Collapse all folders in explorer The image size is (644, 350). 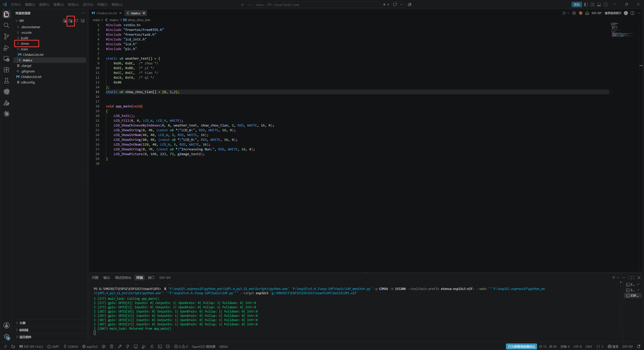click(x=83, y=21)
